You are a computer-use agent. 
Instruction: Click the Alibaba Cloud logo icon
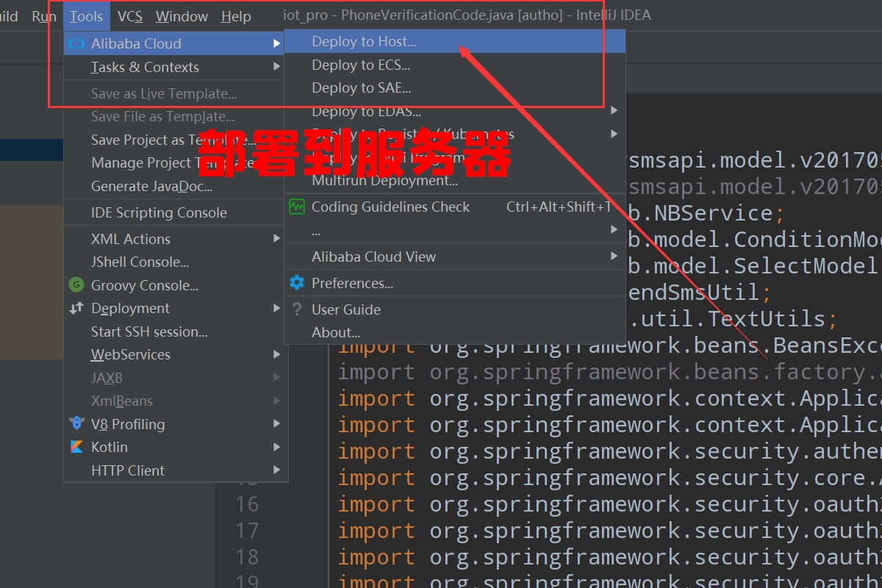76,44
